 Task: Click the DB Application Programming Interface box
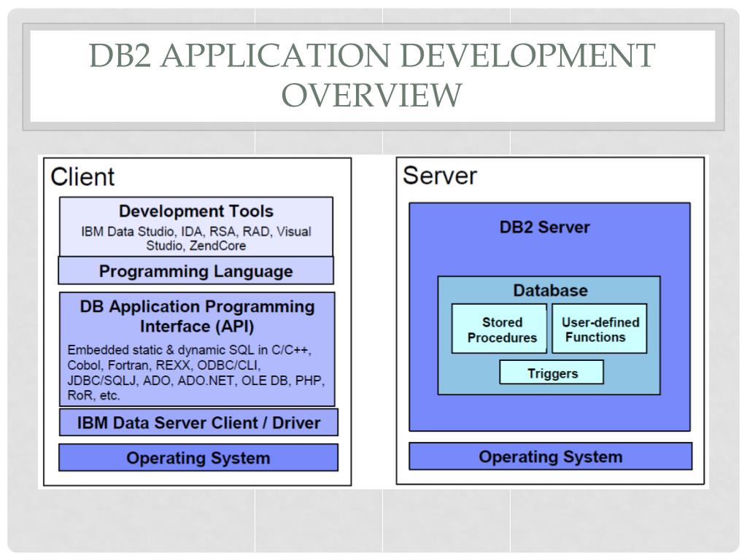(197, 314)
